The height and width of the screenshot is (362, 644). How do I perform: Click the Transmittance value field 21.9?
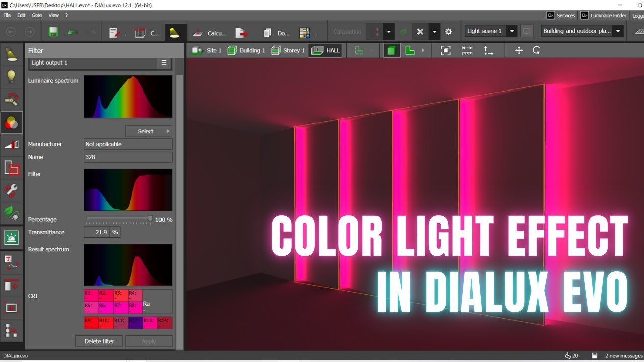coord(97,232)
